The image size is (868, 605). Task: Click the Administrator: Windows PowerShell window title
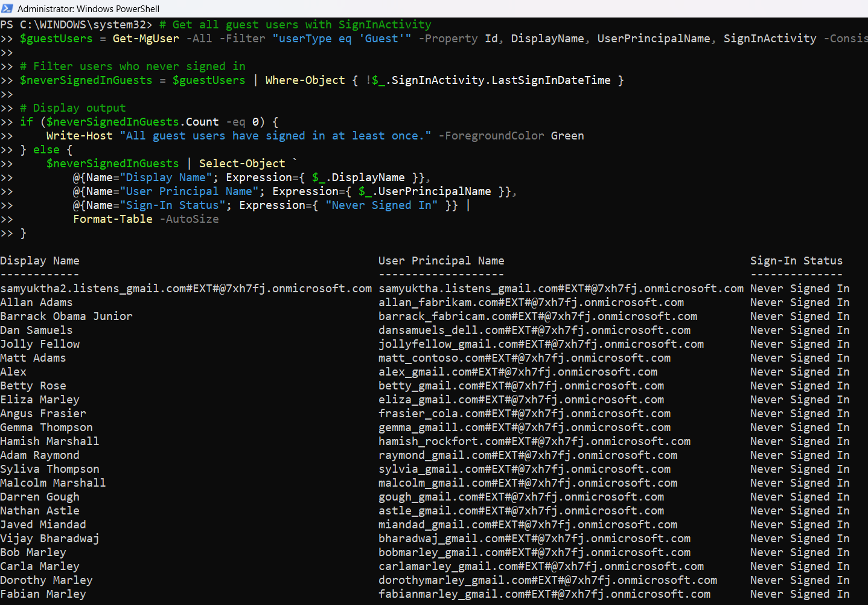coord(88,8)
